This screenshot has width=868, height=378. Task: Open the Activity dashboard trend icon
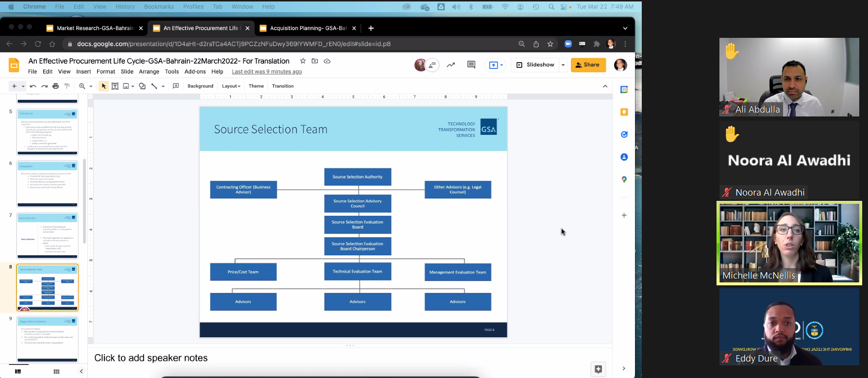pyautogui.click(x=451, y=65)
